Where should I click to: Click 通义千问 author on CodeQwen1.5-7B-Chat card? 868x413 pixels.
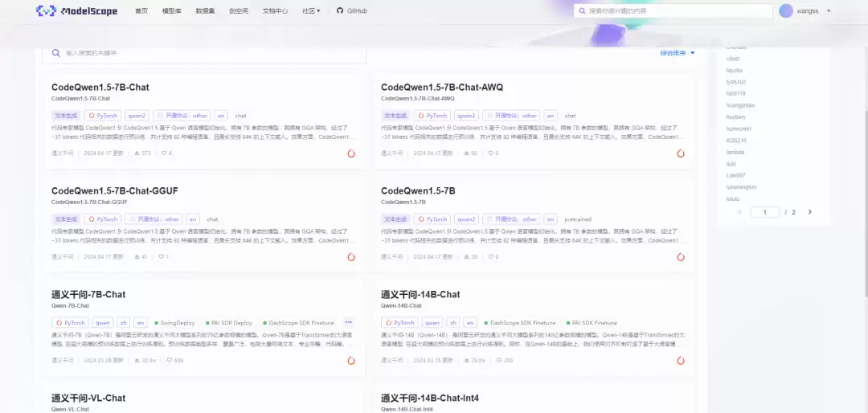click(62, 153)
